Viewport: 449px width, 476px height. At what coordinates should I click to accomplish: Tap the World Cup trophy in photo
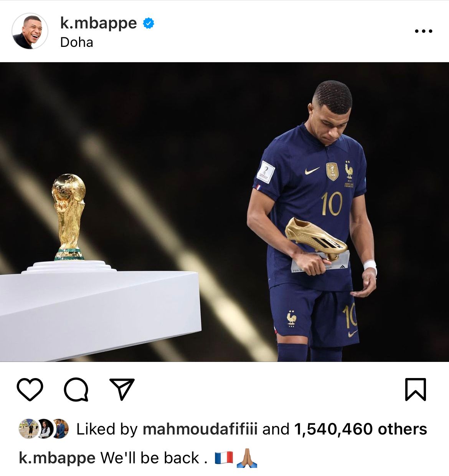(x=69, y=217)
